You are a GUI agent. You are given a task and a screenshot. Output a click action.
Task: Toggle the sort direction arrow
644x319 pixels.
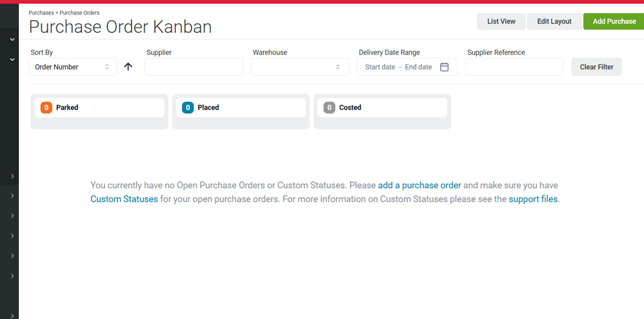128,66
